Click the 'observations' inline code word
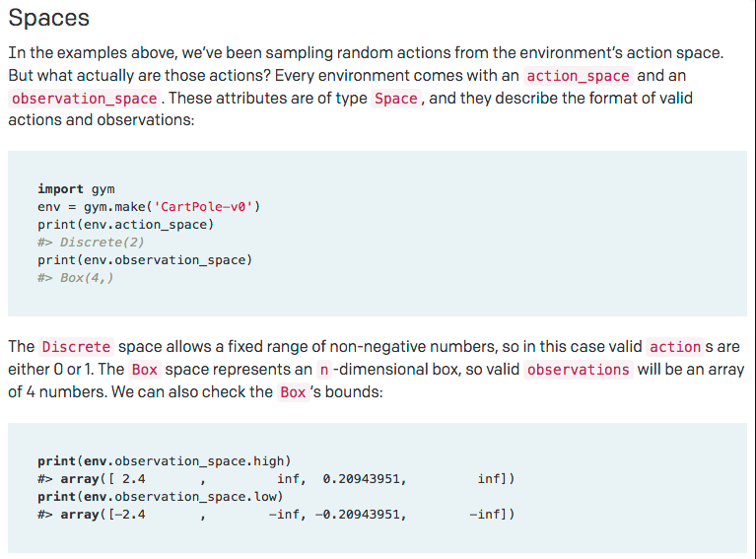 tap(579, 370)
